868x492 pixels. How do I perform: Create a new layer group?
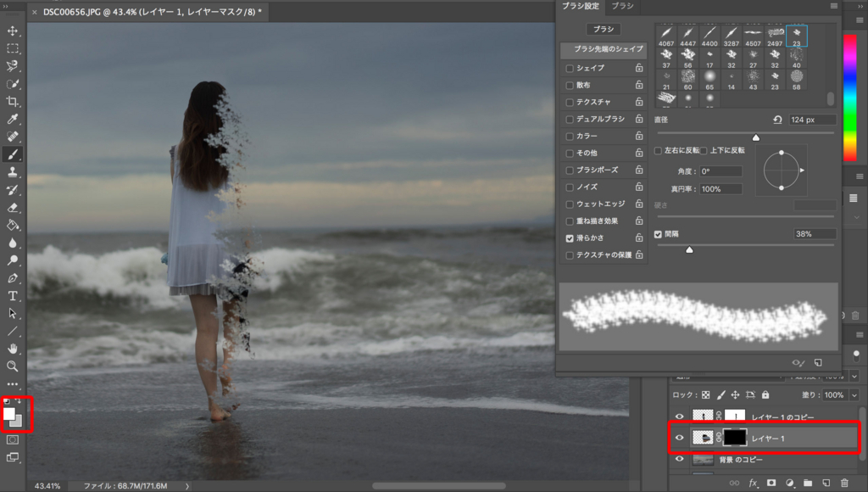808,484
